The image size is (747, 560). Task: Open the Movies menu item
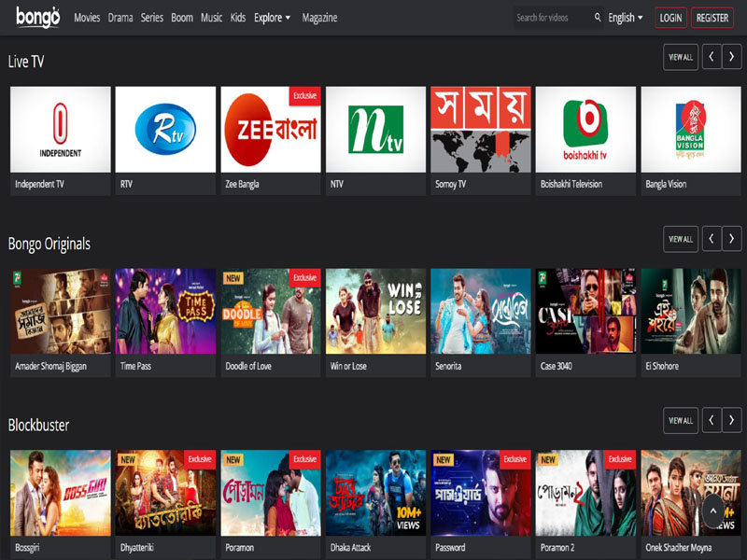coord(87,18)
